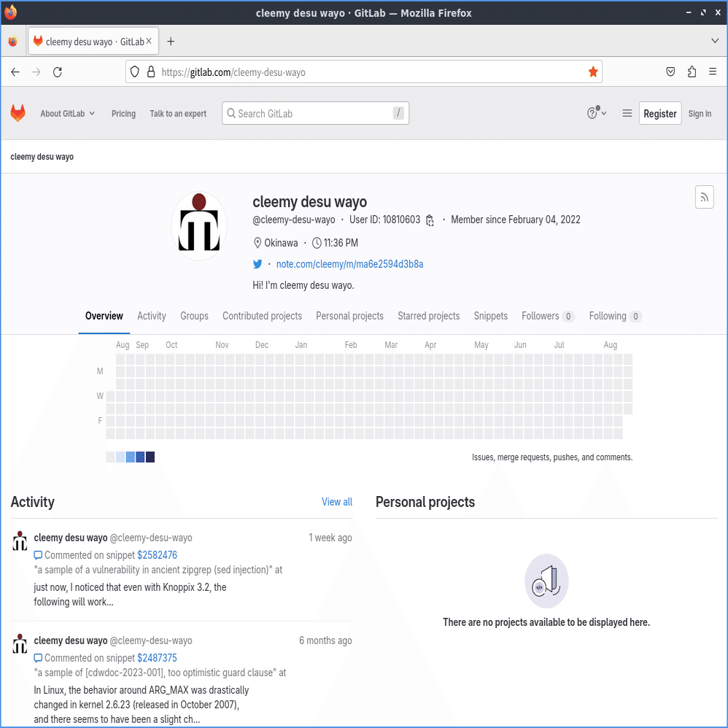Click the lightest legend color swatch

point(110,457)
